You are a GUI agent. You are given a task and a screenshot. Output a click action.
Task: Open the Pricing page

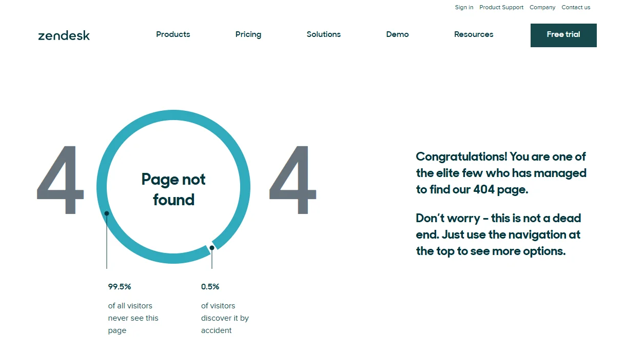[248, 34]
